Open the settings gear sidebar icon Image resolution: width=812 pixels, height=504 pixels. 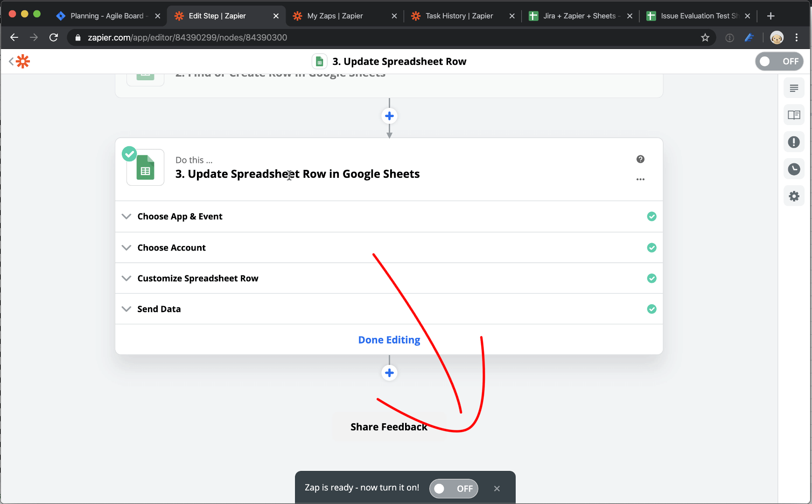click(794, 196)
